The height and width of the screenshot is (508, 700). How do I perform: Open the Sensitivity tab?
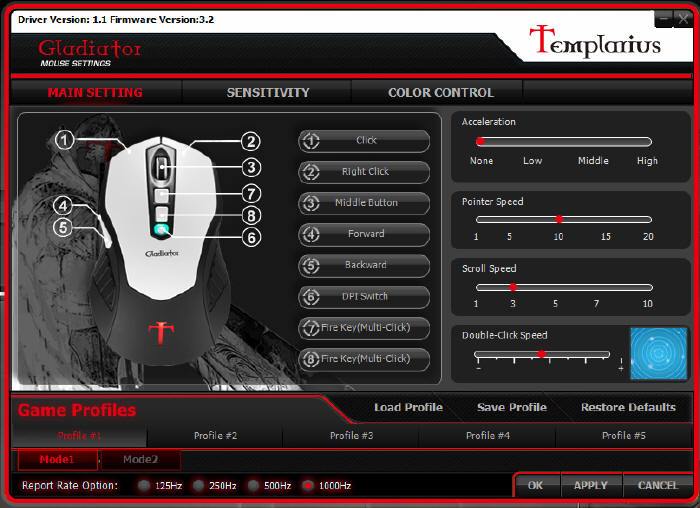(x=267, y=92)
